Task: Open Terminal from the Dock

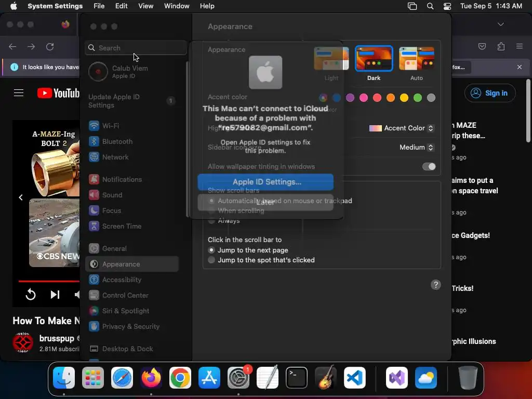Action: click(x=297, y=378)
